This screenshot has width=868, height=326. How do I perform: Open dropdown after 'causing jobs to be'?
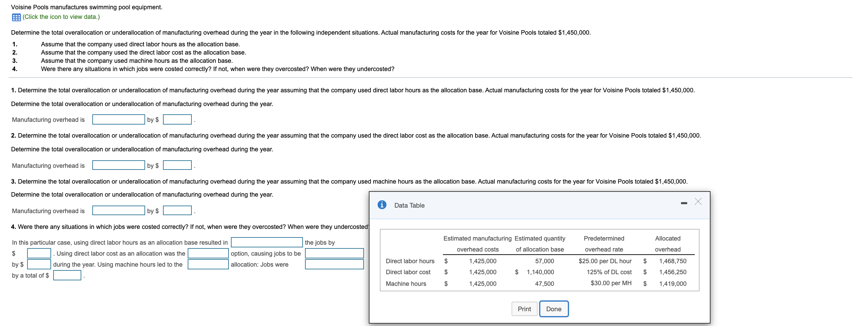coord(334,253)
